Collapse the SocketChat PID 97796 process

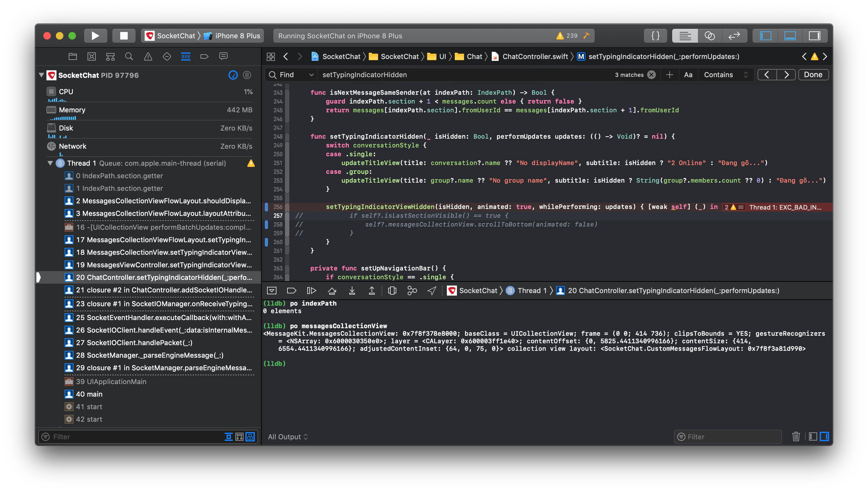[x=41, y=75]
